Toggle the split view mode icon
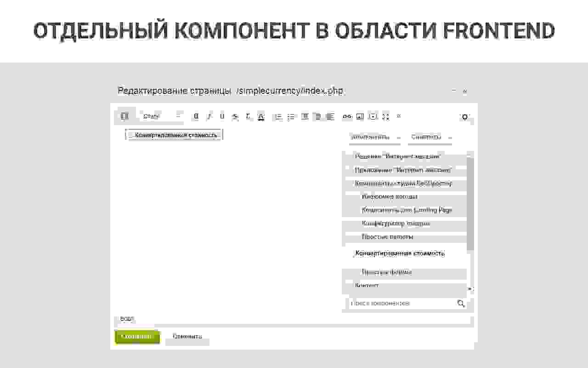 (x=124, y=116)
